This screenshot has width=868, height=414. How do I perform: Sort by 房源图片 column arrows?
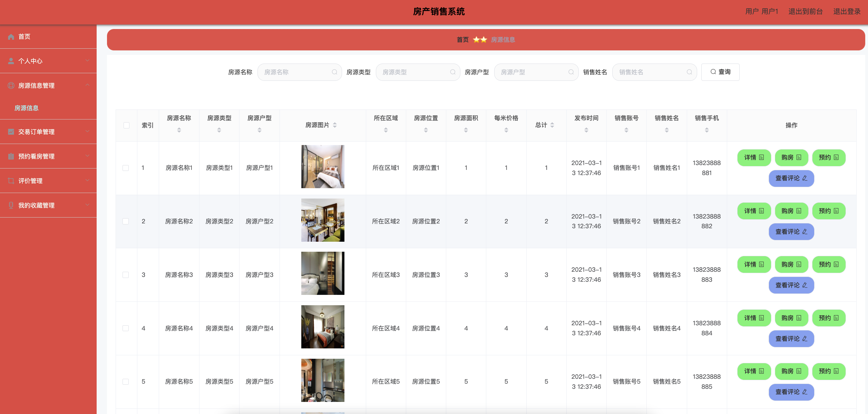click(x=335, y=125)
